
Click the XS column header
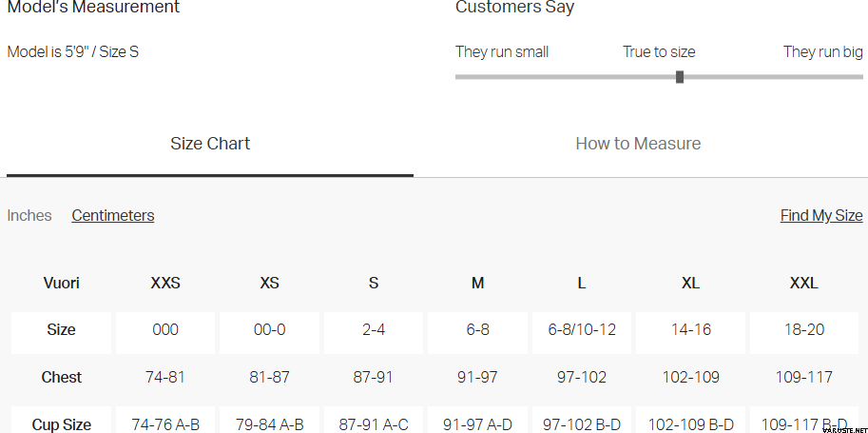click(x=269, y=283)
